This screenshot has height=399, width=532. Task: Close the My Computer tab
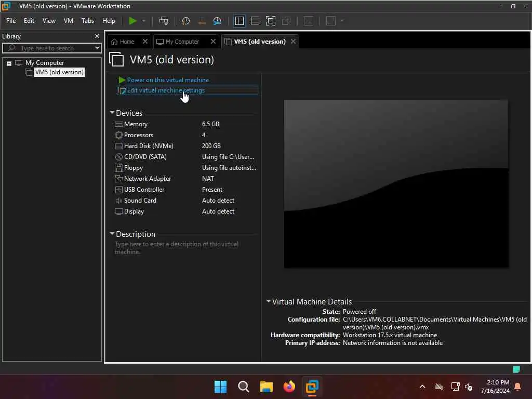pos(213,42)
